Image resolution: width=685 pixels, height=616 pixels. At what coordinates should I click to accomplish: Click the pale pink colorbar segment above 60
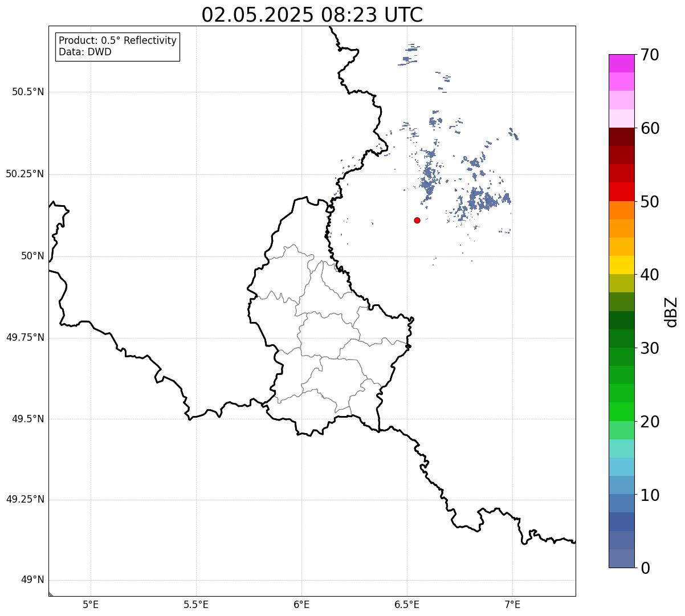click(621, 119)
